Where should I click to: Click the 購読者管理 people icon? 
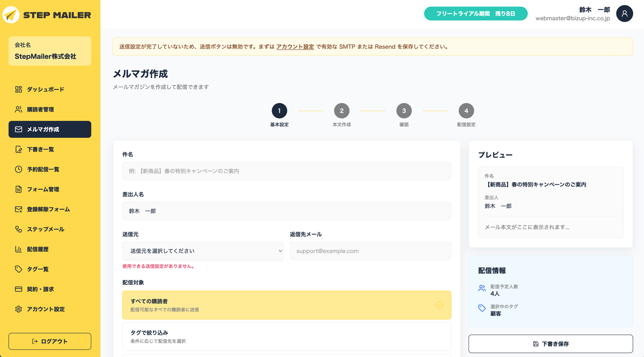(x=18, y=110)
